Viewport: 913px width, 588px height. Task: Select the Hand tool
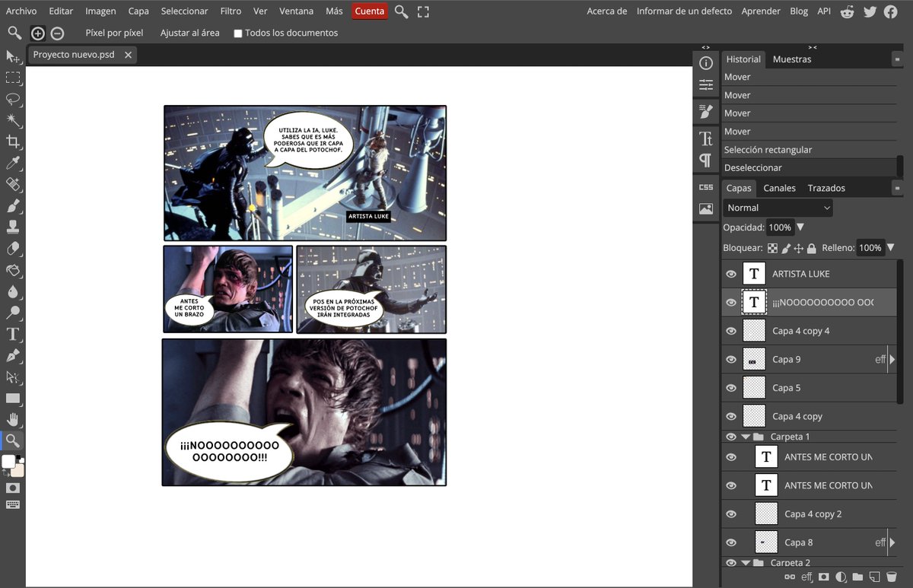(13, 419)
